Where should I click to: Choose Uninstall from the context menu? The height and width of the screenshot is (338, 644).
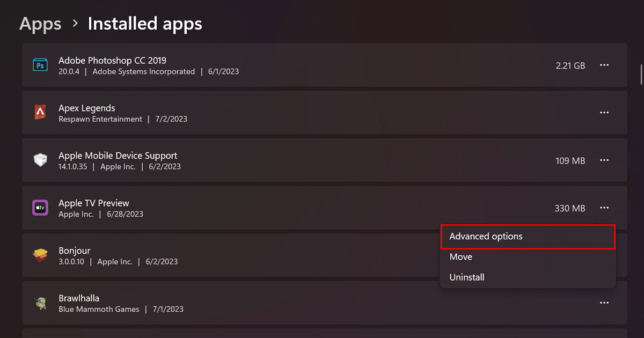tap(467, 277)
